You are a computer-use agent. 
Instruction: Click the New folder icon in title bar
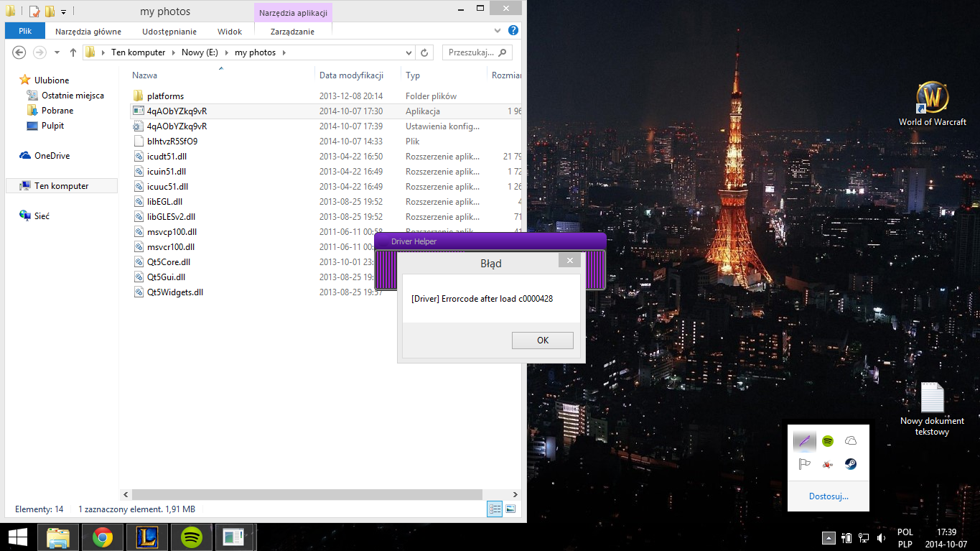(50, 11)
